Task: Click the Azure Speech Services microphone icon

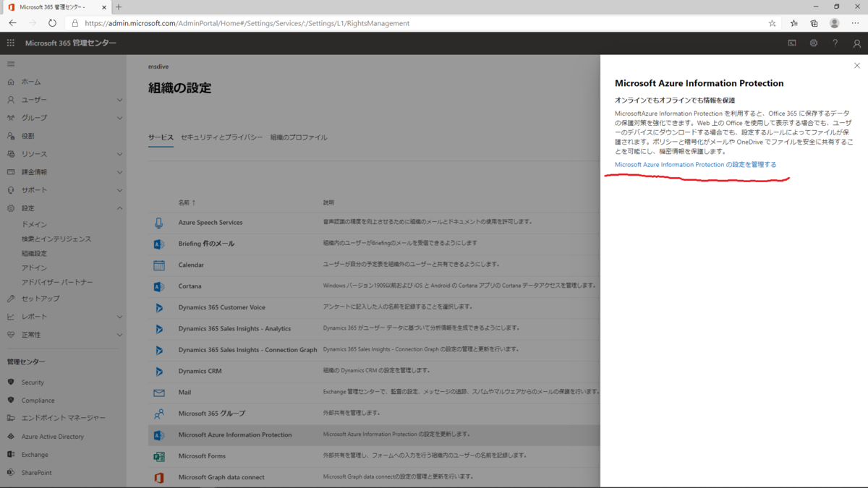Action: coord(158,223)
